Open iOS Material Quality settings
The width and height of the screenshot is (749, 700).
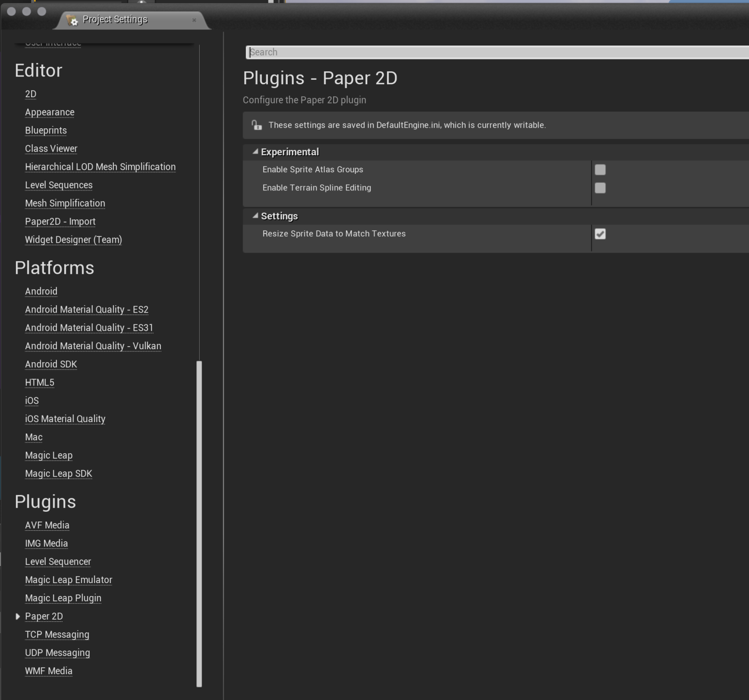(65, 419)
